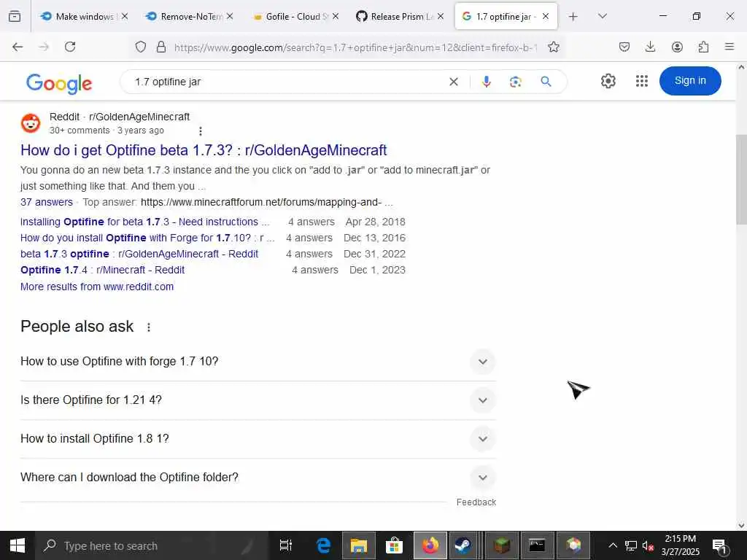Bookmark this page with star icon

coord(554,47)
